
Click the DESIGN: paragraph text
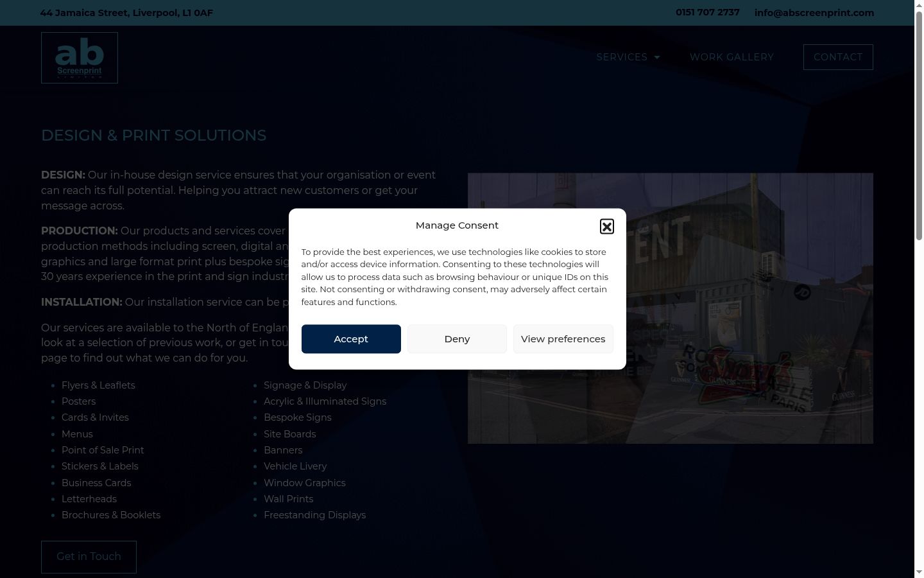[238, 190]
